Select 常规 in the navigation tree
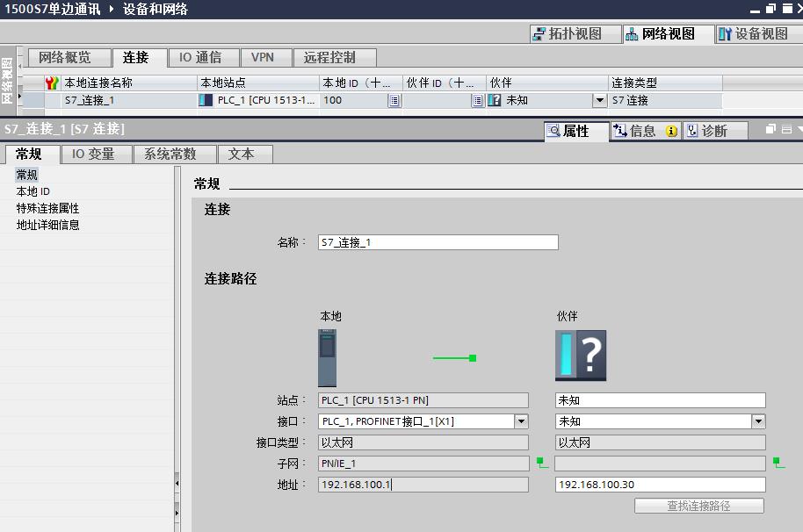The height and width of the screenshot is (532, 803). pyautogui.click(x=26, y=175)
